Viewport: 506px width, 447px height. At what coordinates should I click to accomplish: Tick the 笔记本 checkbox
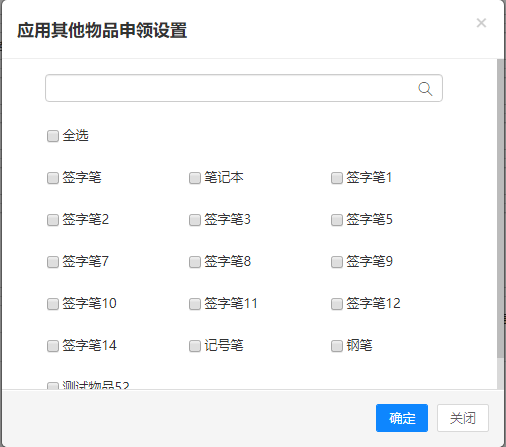[195, 178]
